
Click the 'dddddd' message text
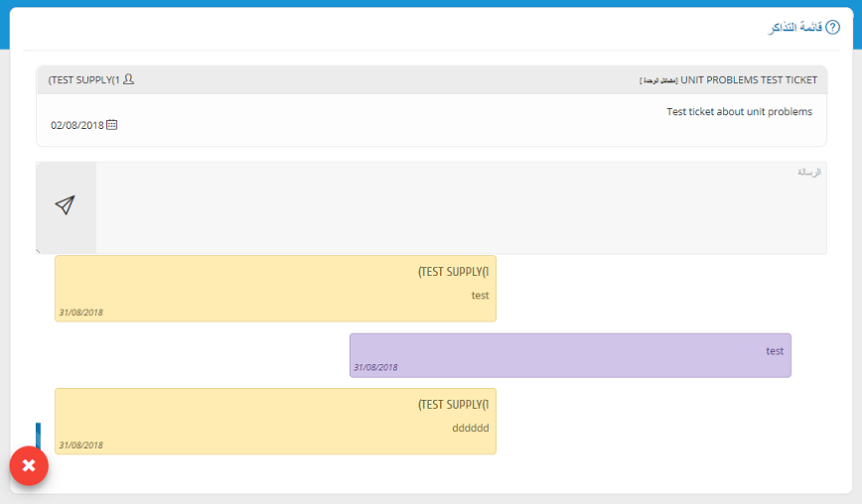tap(470, 428)
